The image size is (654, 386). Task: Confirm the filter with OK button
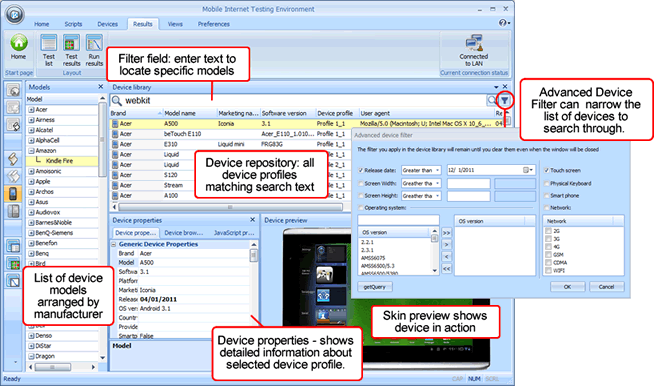(x=567, y=287)
